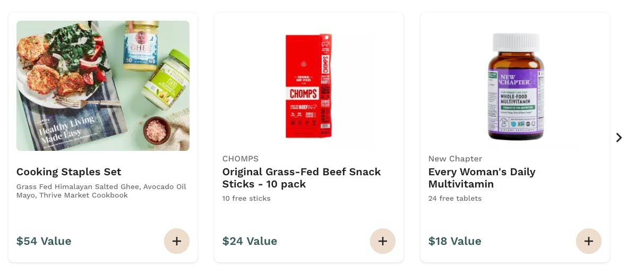Open the red CHOMPS beef sticks product image

click(308, 86)
